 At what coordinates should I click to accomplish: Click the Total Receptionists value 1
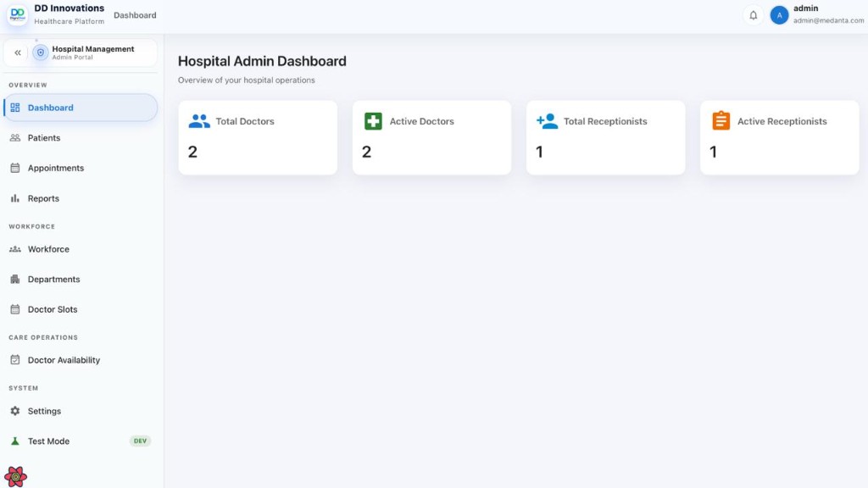[540, 152]
